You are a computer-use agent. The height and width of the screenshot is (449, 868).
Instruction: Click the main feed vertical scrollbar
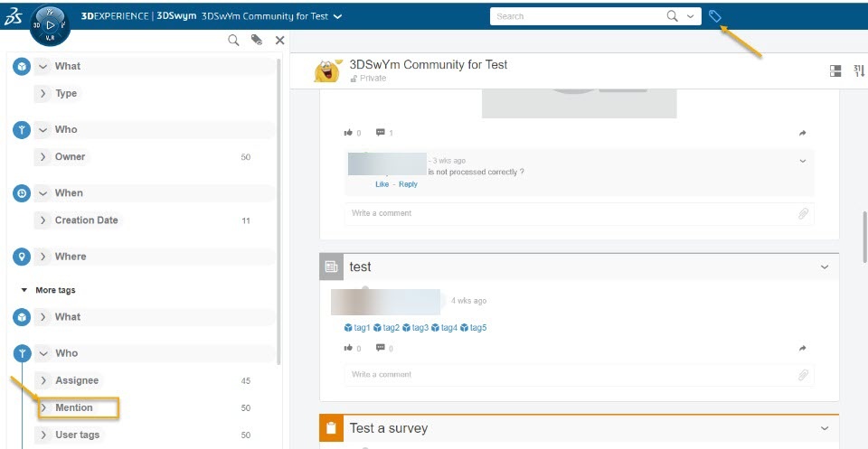(864, 238)
